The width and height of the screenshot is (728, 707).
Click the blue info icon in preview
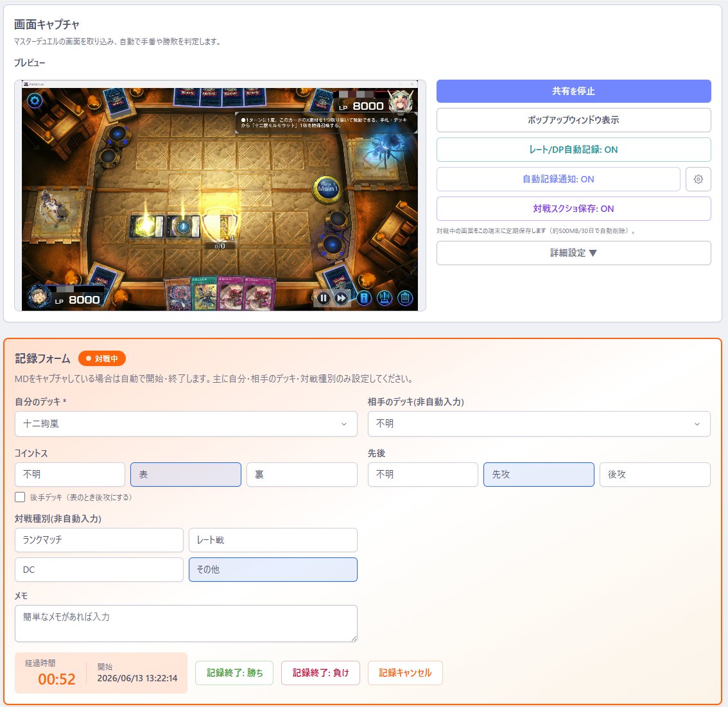(x=365, y=298)
